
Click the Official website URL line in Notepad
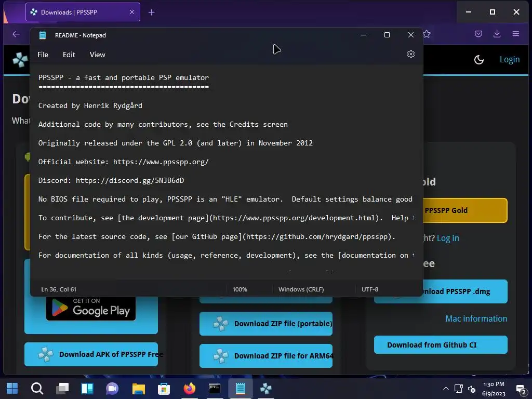coord(124,162)
